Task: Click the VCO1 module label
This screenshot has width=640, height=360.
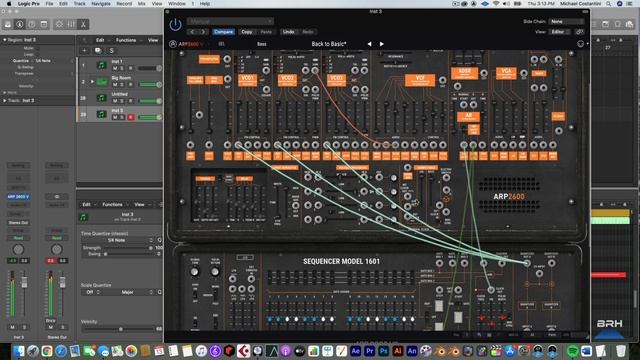Action: [x=247, y=80]
